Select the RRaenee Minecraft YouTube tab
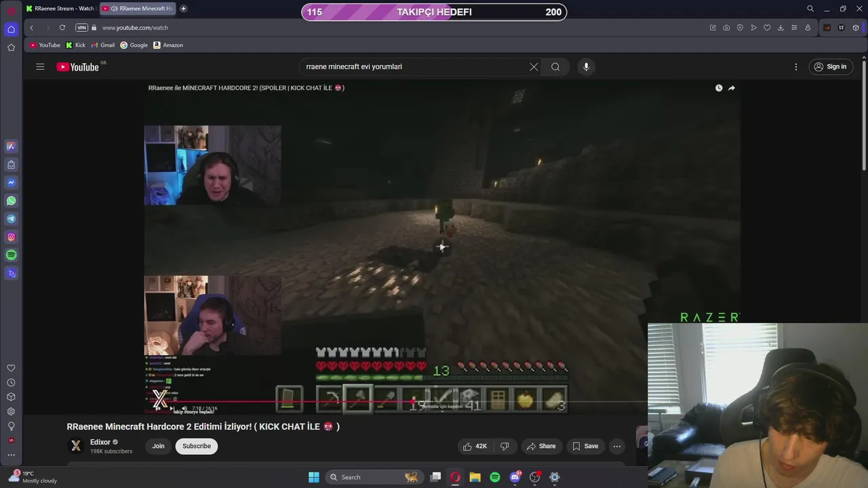 click(138, 9)
